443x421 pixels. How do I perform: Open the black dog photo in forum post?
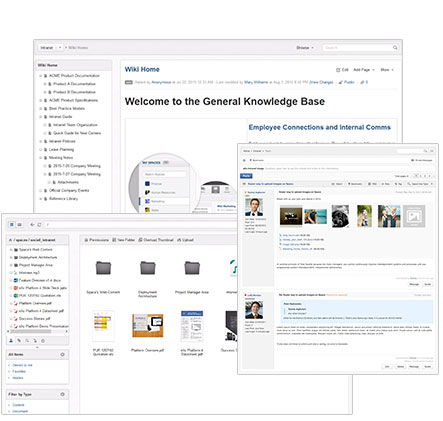(x=340, y=216)
